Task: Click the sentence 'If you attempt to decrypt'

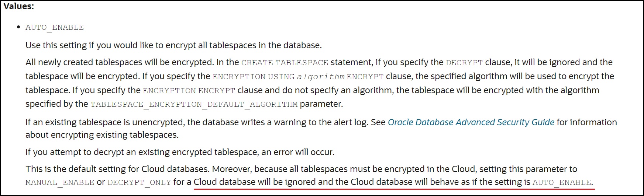Action: (180, 152)
